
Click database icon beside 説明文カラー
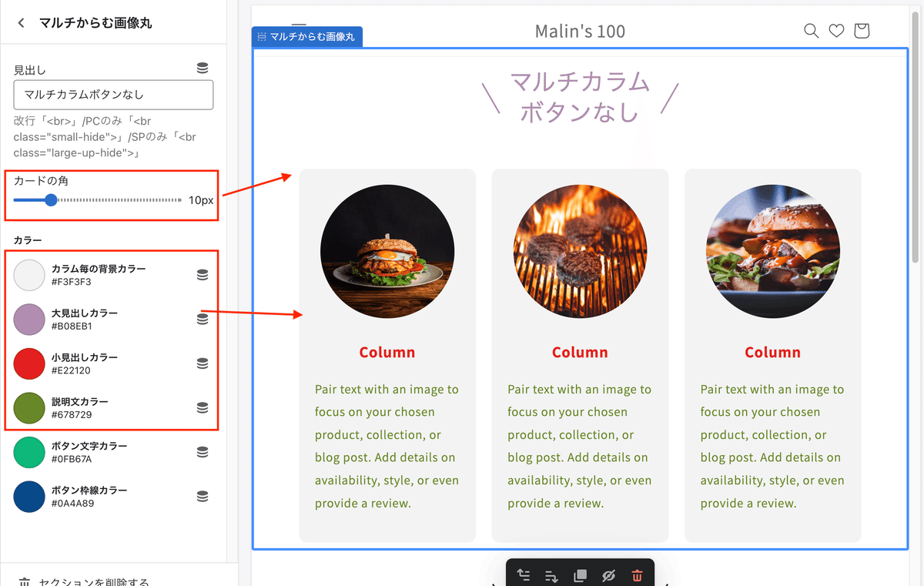(x=203, y=407)
